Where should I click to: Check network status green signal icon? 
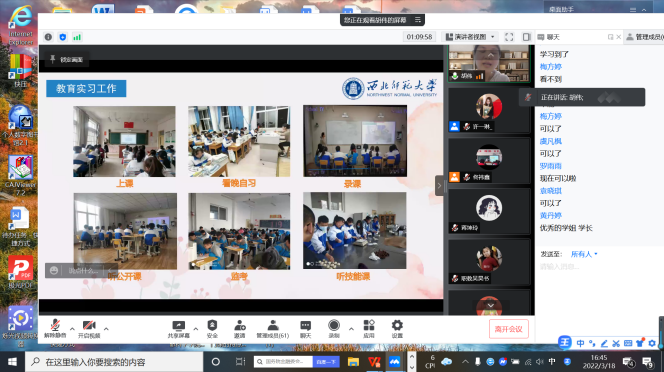pyautogui.click(x=77, y=37)
